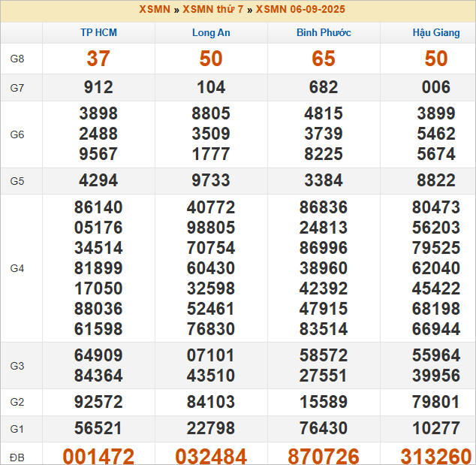The height and width of the screenshot is (465, 476).
Task: Select the Long An province header
Action: click(x=211, y=32)
